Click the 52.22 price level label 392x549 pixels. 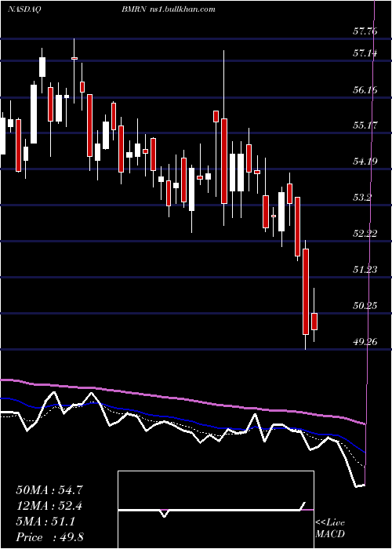tap(365, 233)
